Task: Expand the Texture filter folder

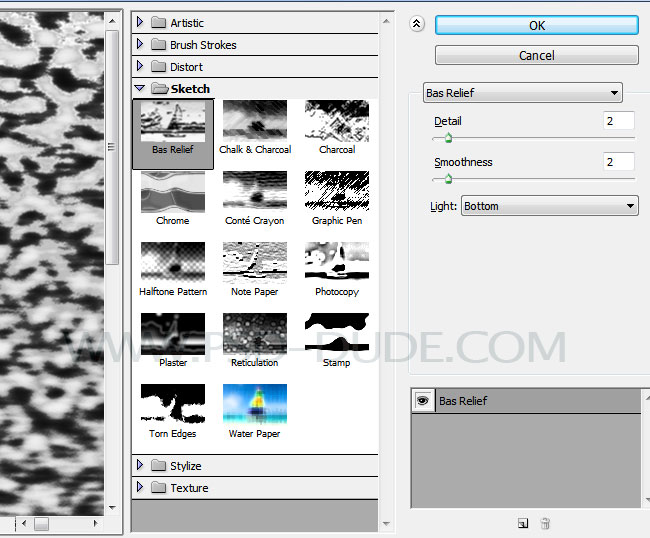Action: click(140, 488)
